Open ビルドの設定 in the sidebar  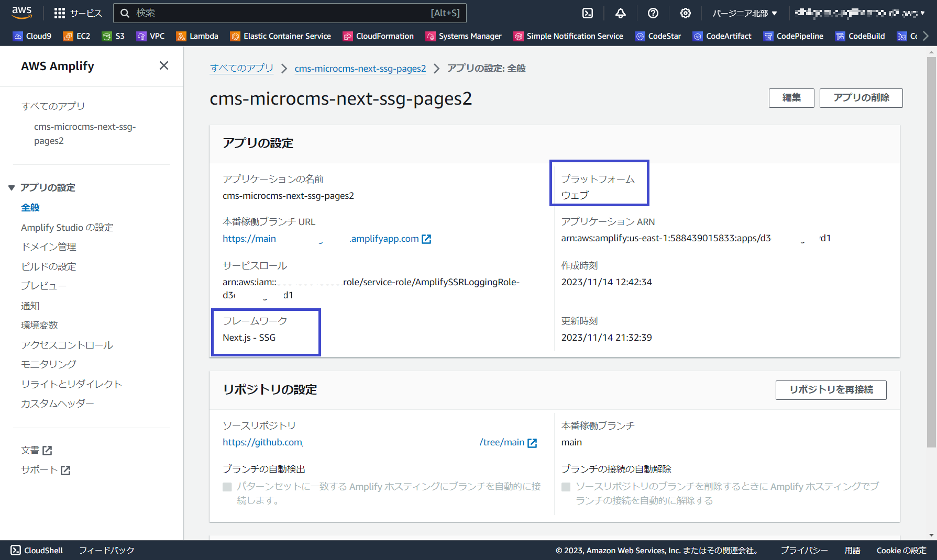click(x=49, y=266)
